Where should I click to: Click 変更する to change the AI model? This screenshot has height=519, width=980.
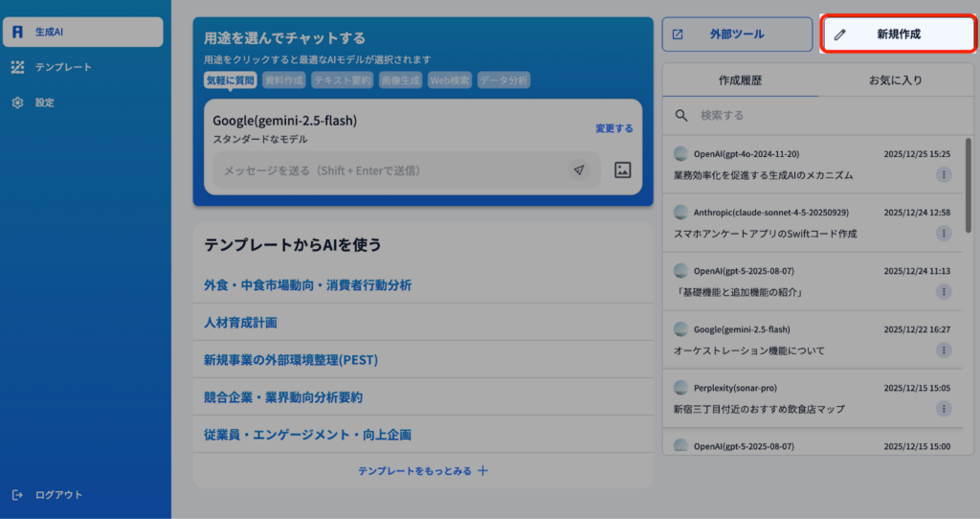[x=613, y=128]
